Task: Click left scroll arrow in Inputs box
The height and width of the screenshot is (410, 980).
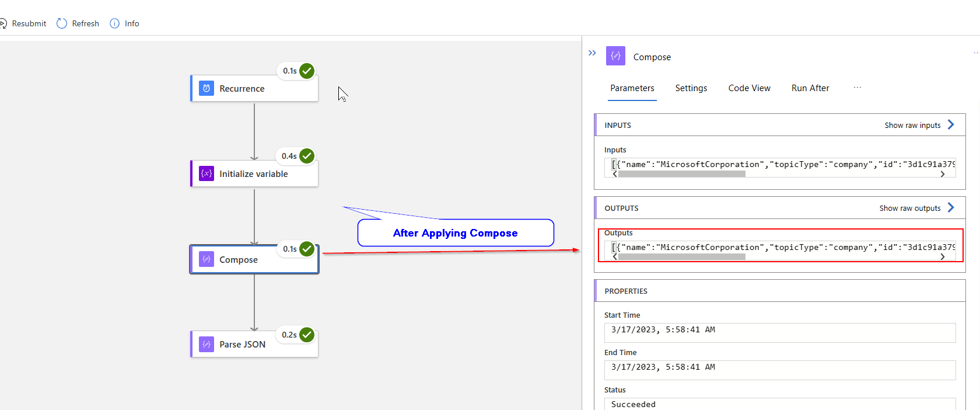Action: coord(614,174)
